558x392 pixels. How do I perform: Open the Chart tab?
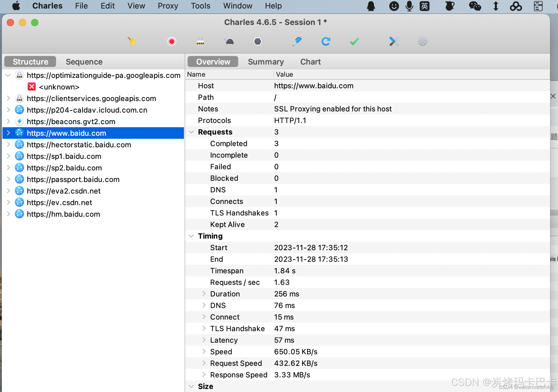click(x=310, y=62)
